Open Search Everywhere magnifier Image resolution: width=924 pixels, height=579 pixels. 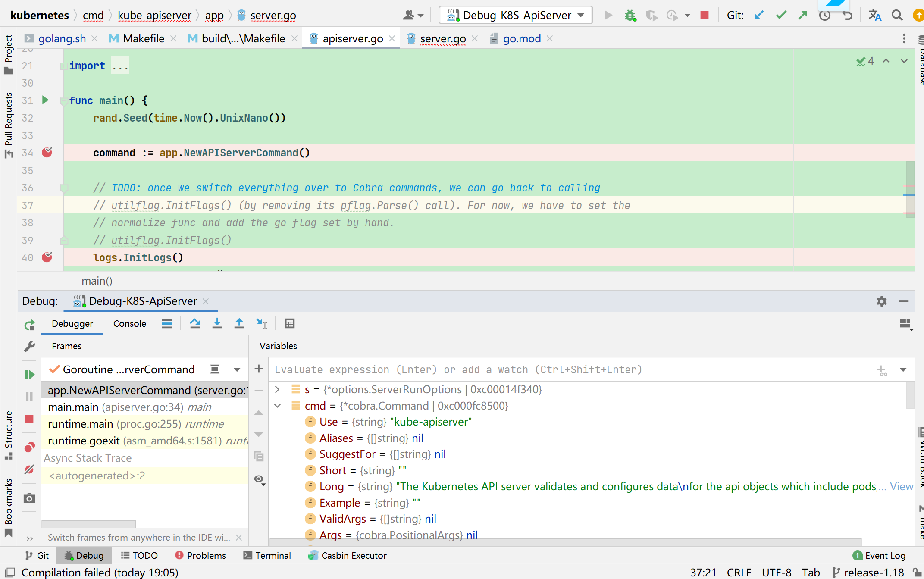click(x=897, y=16)
